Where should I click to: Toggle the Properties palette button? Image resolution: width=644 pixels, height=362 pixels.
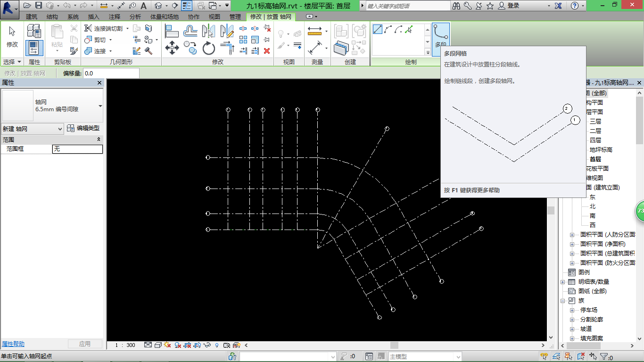pos(34,48)
